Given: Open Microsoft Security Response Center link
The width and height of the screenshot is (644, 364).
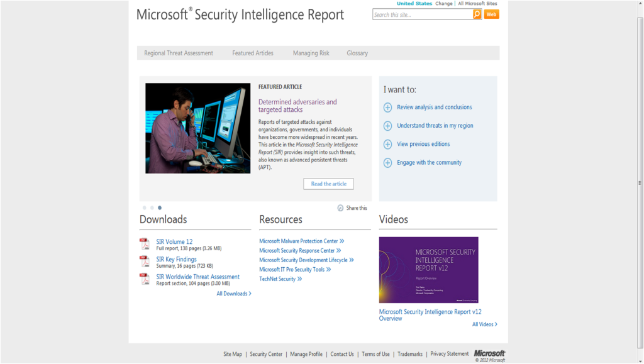Looking at the screenshot, I should (300, 251).
